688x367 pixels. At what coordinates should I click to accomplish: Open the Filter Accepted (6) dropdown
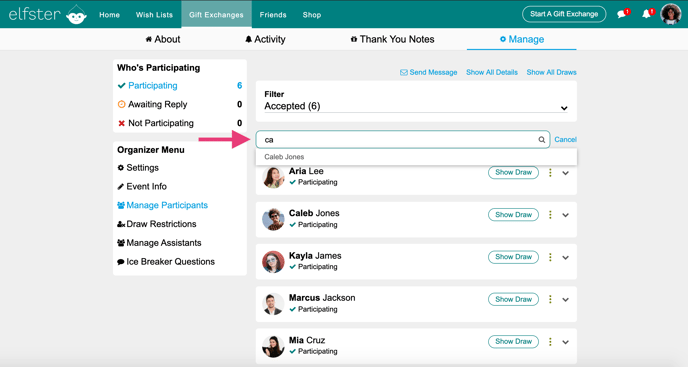(x=416, y=106)
